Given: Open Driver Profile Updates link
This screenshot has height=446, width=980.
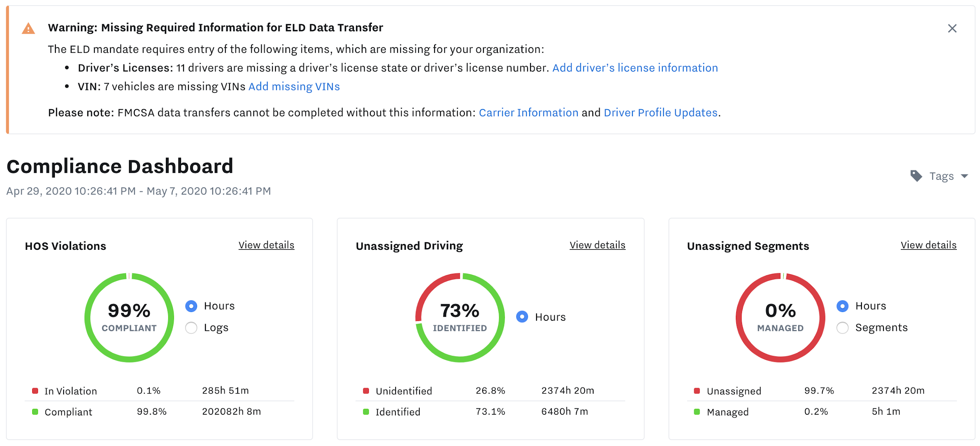Looking at the screenshot, I should [x=661, y=112].
